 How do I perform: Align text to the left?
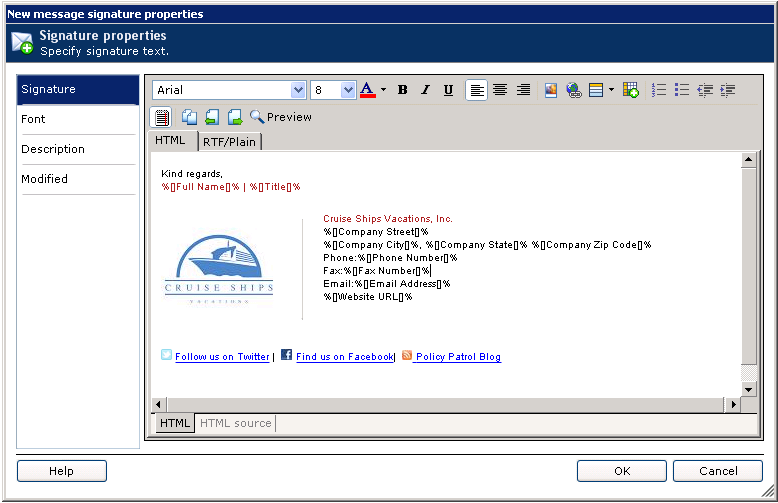pyautogui.click(x=478, y=90)
